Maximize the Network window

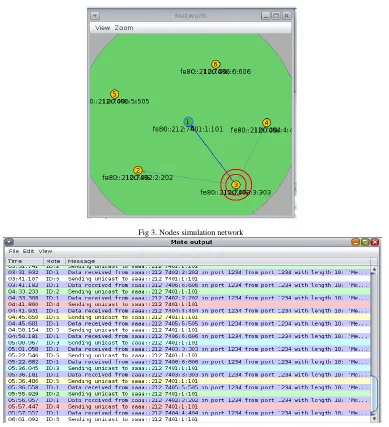click(276, 16)
